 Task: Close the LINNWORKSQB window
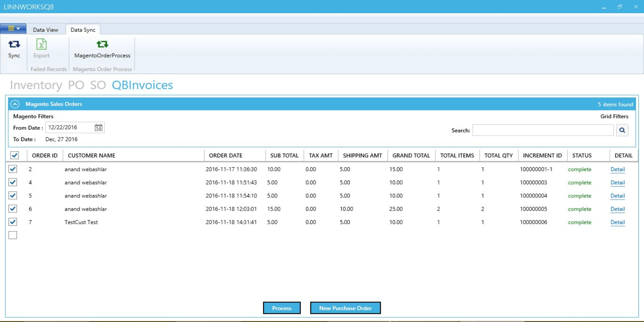coord(636,7)
